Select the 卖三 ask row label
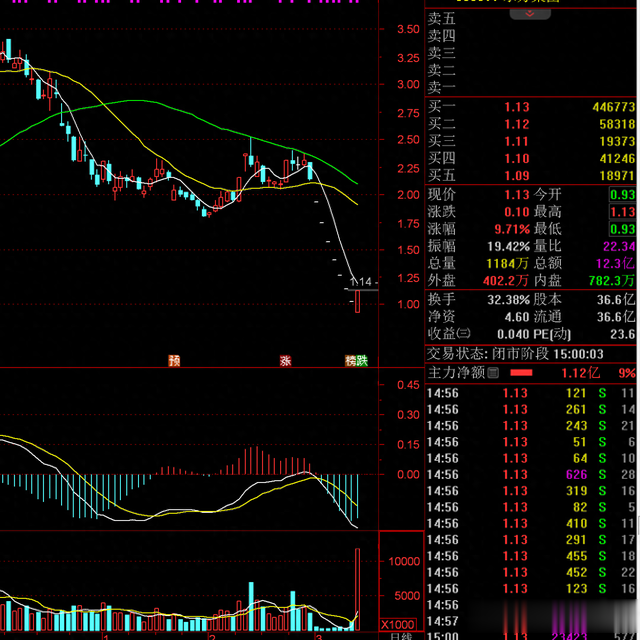Viewport: 640px width, 640px height. 441,53
